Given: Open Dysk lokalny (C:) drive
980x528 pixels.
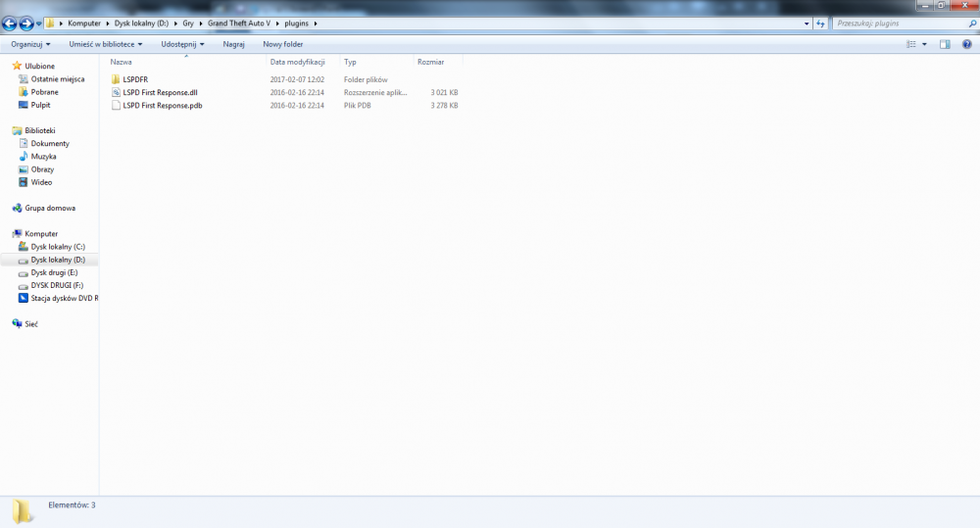Looking at the screenshot, I should pyautogui.click(x=58, y=247).
